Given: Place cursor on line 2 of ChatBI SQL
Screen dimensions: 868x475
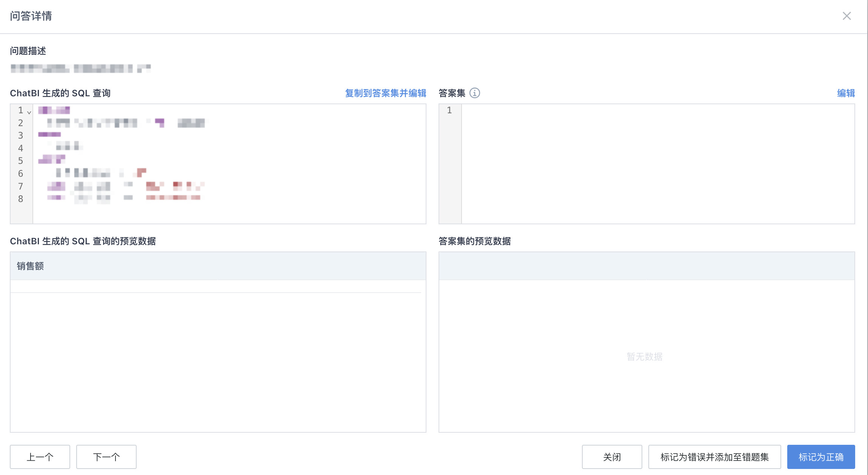Looking at the screenshot, I should (x=125, y=123).
